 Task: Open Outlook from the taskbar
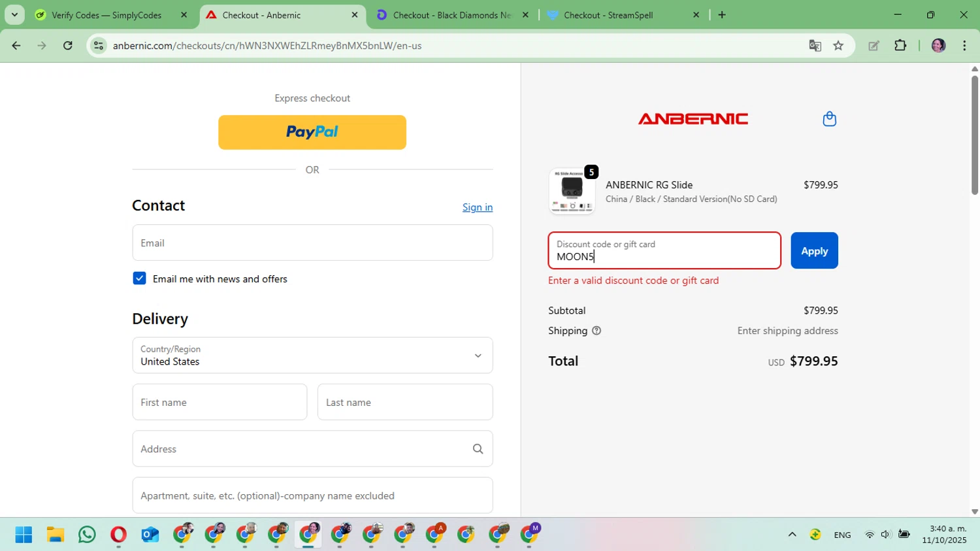[x=150, y=535]
